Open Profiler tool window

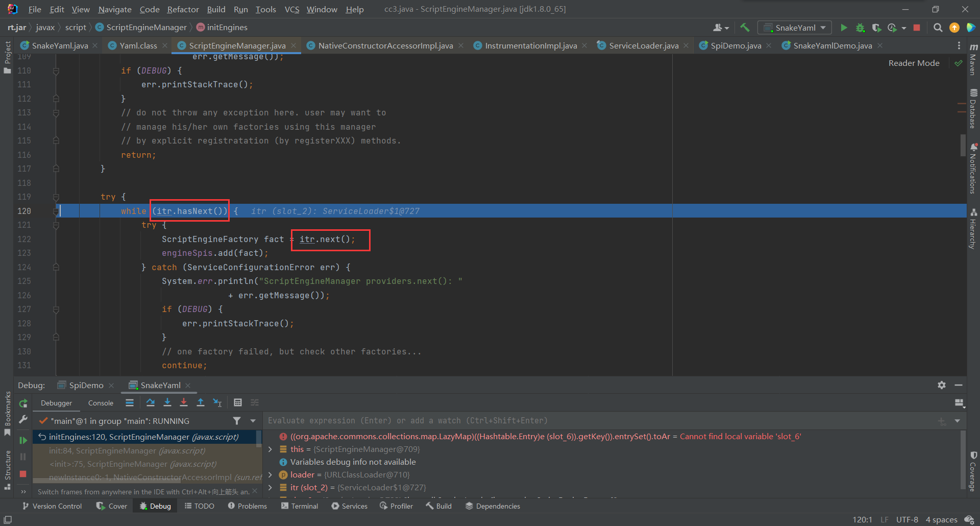click(397, 506)
